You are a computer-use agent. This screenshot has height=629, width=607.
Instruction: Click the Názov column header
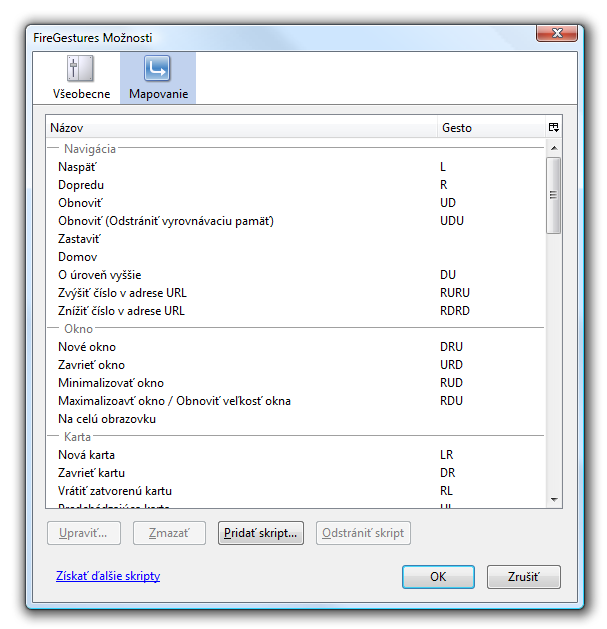tap(242, 128)
